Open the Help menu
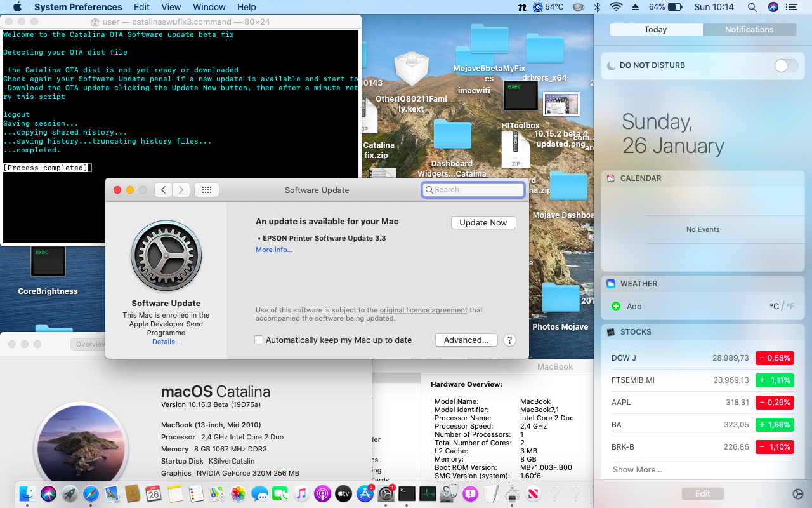This screenshot has width=812, height=508. (247, 7)
